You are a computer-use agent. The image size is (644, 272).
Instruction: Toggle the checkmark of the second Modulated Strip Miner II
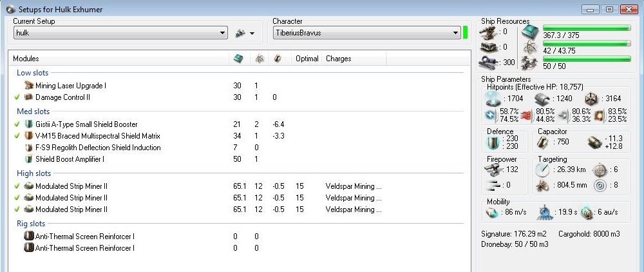(x=17, y=198)
